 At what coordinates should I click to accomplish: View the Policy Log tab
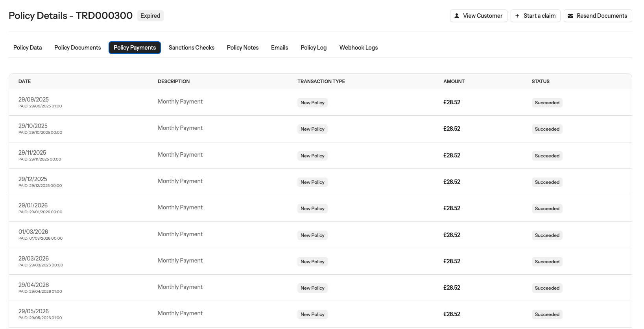pos(314,48)
